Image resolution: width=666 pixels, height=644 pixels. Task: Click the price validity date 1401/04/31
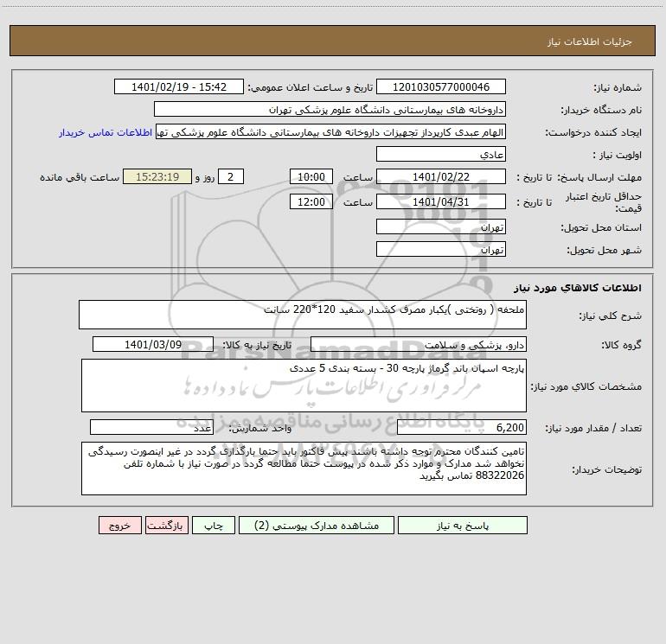[441, 201]
